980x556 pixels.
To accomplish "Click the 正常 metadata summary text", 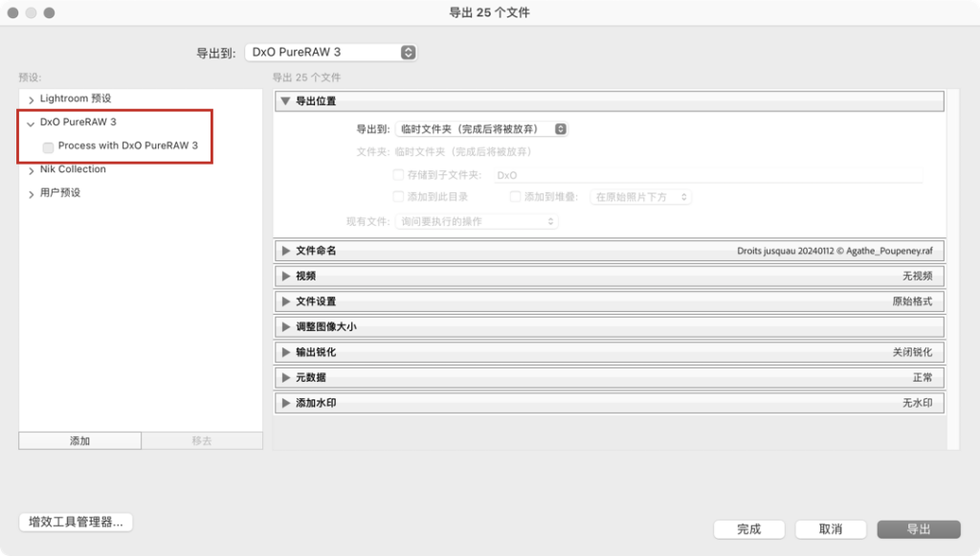I will pos(923,377).
